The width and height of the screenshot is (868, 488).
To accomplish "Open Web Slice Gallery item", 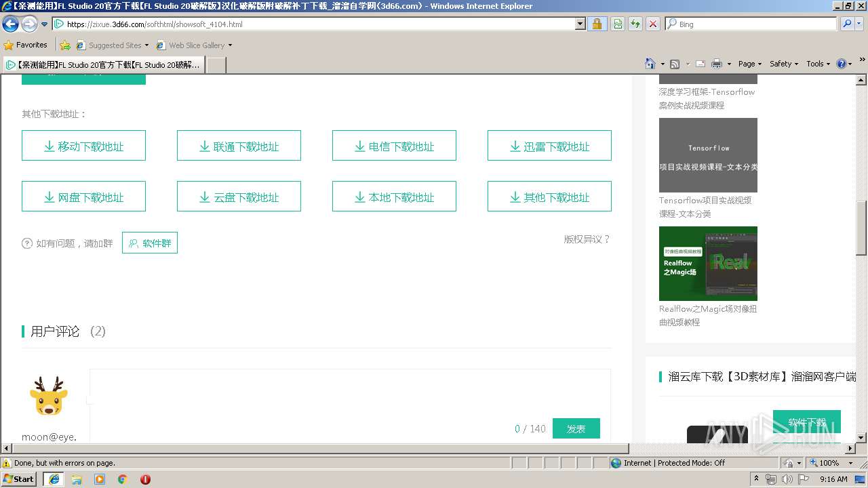I will pos(194,45).
